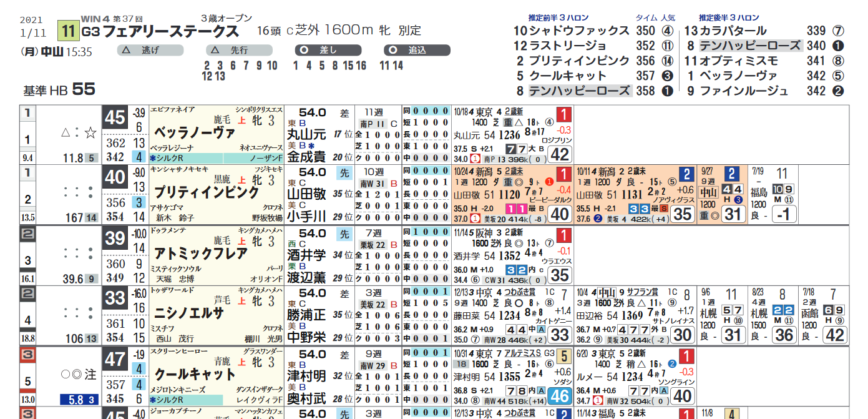The height and width of the screenshot is (419, 868).
Task: Open horse アトミックフレア in the entry table
Action: pos(200,253)
